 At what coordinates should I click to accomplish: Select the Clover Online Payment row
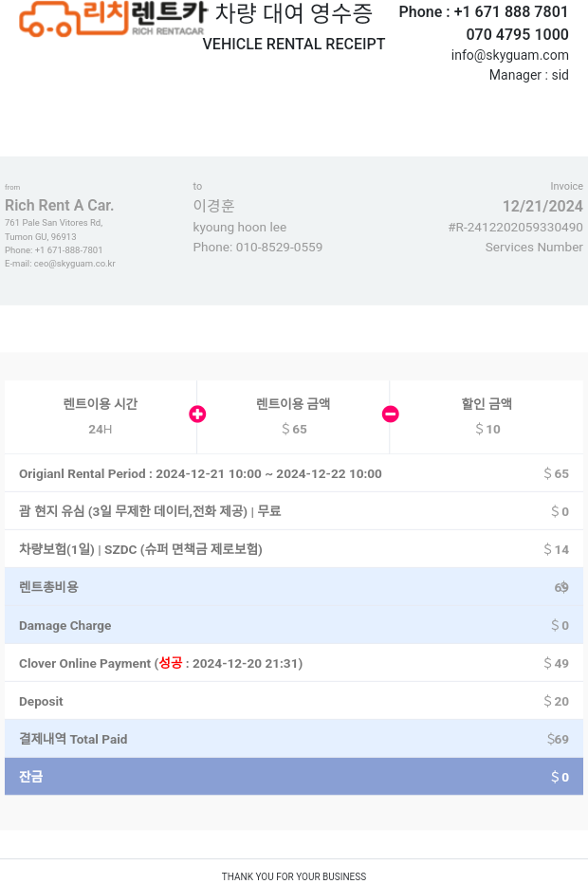pos(294,663)
